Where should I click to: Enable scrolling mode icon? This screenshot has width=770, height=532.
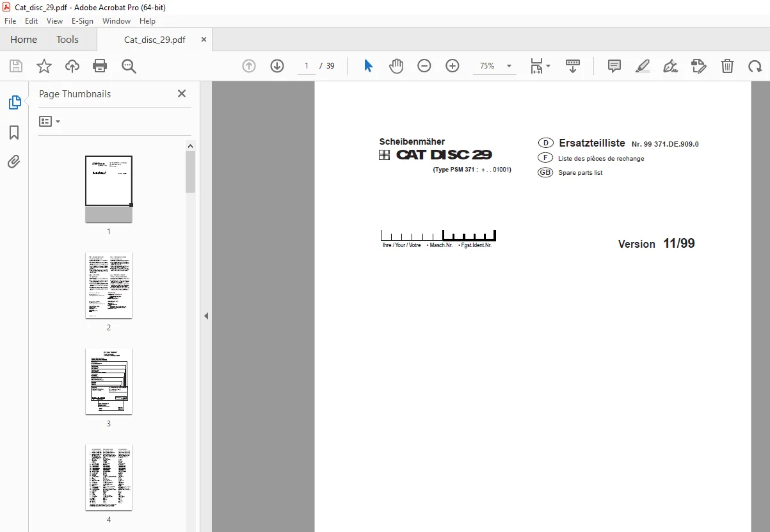(572, 66)
